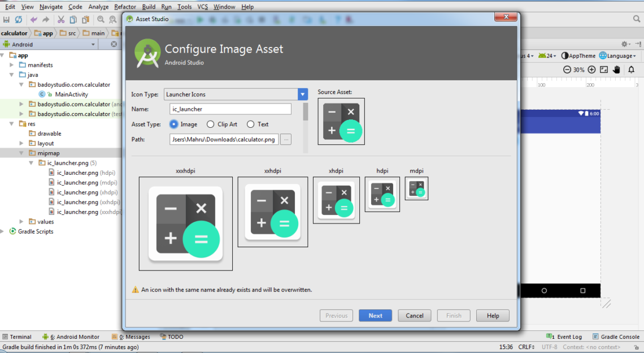Screen dimensions: 644x353
Task: Choose Clip Art as asset type
Action: pyautogui.click(x=211, y=124)
